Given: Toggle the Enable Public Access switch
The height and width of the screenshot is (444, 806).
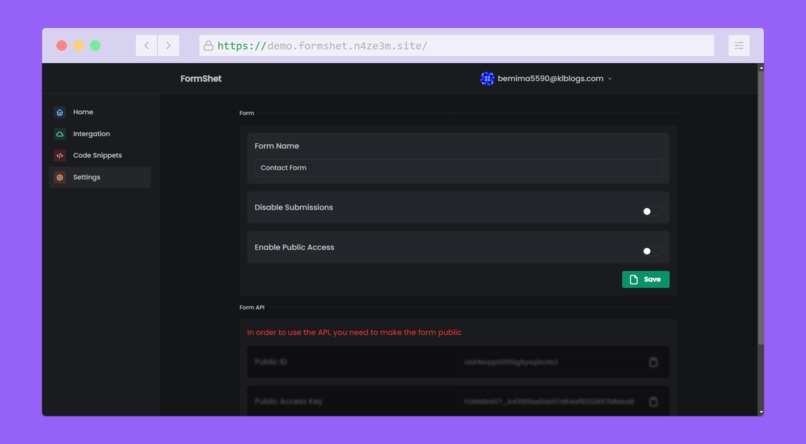Looking at the screenshot, I should tap(651, 251).
